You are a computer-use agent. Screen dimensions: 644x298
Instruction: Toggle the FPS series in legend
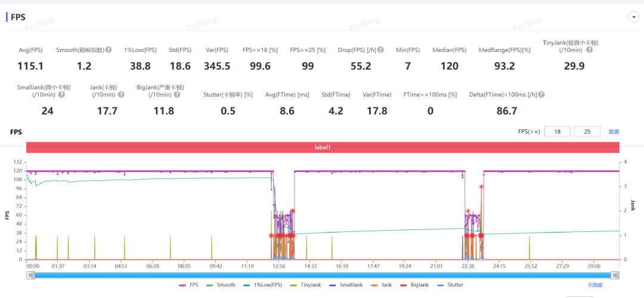pyautogui.click(x=189, y=284)
